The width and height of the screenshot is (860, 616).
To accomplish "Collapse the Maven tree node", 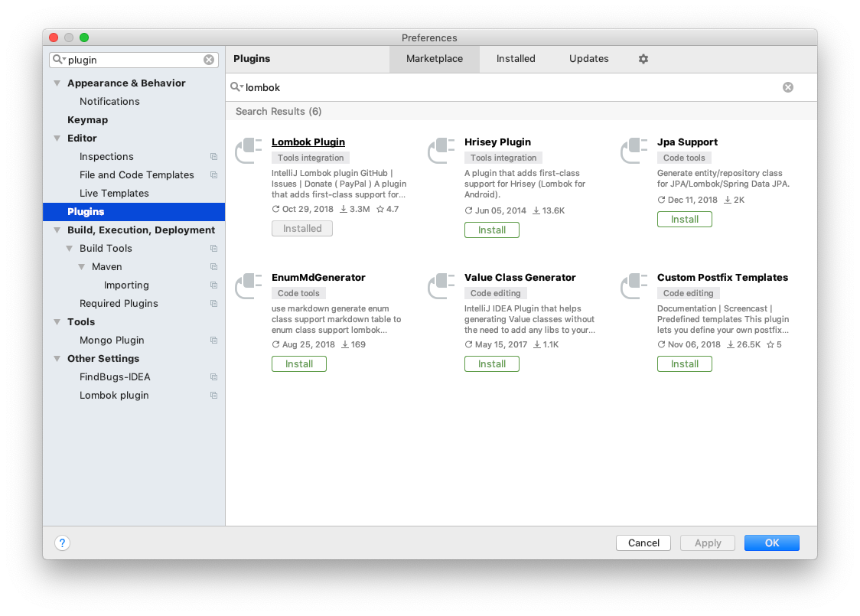I will (x=81, y=267).
